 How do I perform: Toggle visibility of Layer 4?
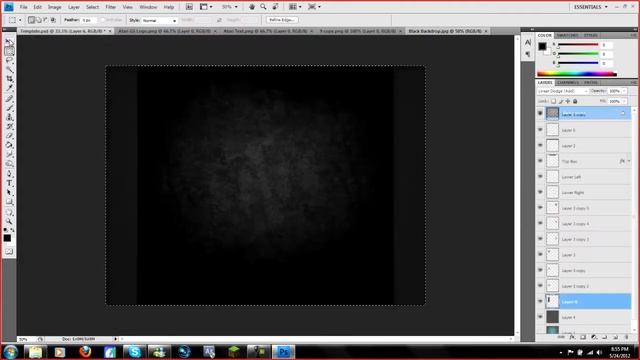click(540, 317)
